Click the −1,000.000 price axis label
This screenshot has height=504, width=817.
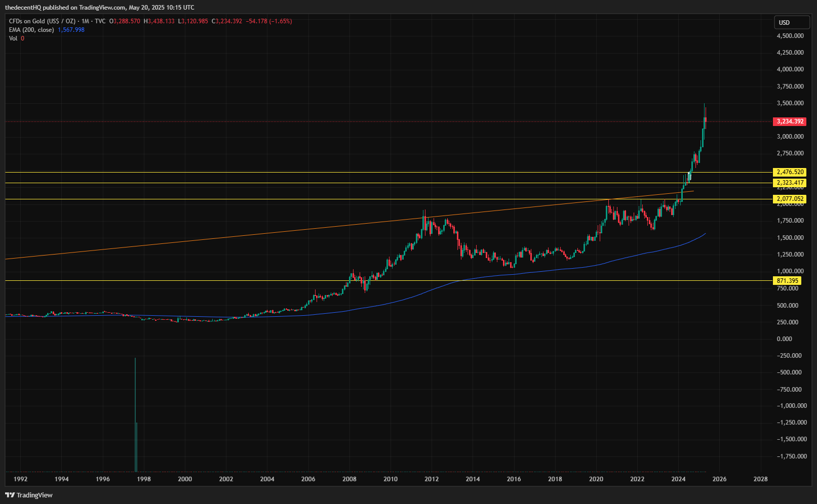point(792,406)
